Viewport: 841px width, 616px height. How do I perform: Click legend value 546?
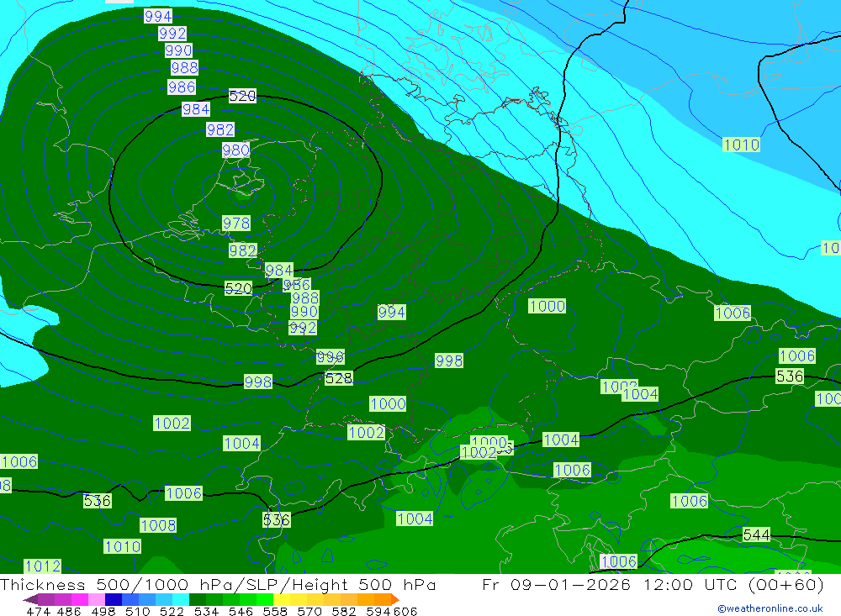point(241,612)
